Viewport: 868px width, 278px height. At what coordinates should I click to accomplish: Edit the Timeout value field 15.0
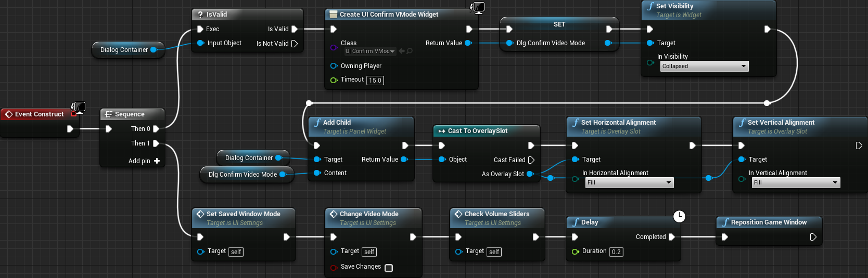point(375,81)
